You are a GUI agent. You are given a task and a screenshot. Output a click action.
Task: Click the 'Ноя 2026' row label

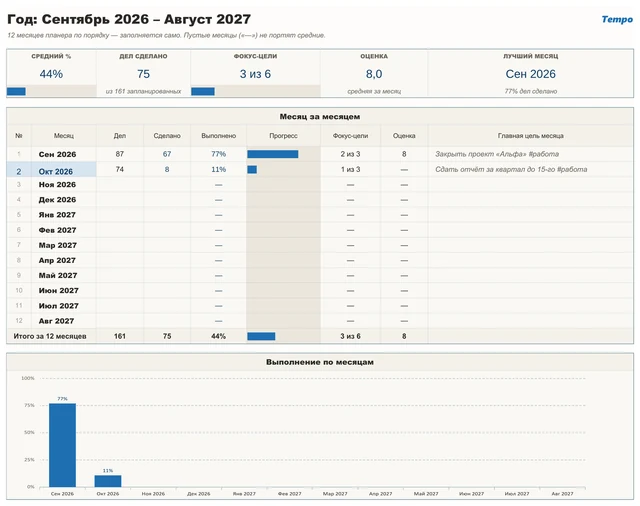pyautogui.click(x=57, y=184)
